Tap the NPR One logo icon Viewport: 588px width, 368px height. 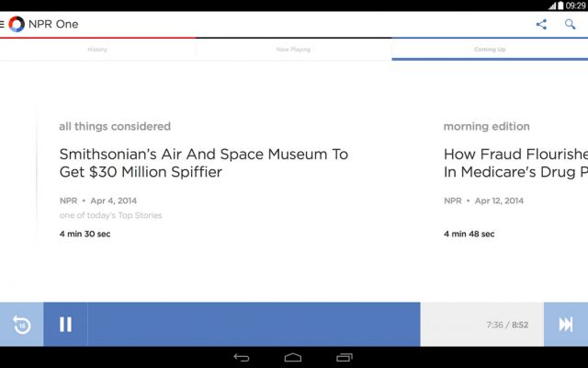click(17, 24)
